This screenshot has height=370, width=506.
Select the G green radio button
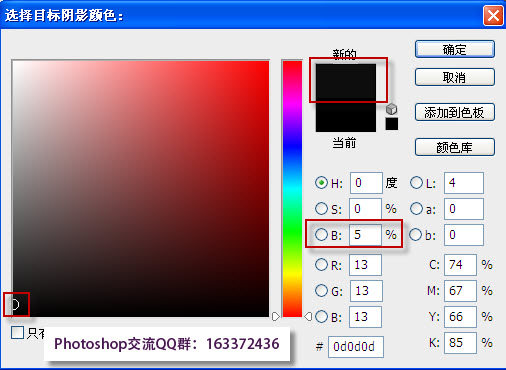point(321,291)
